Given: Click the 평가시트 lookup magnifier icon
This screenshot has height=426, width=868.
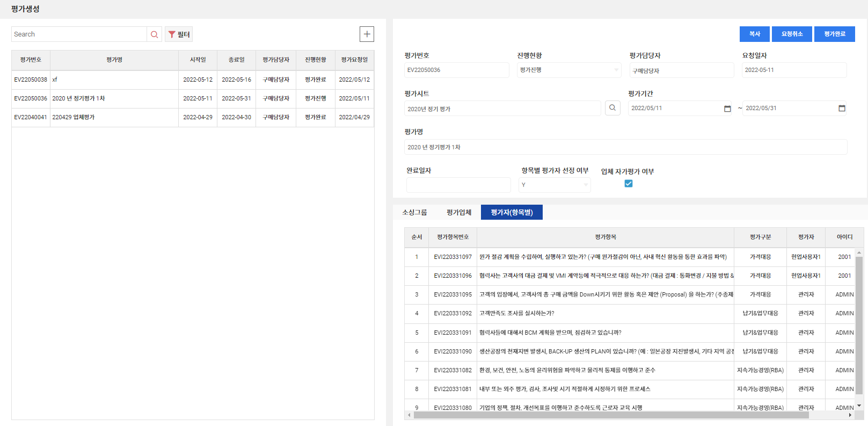Looking at the screenshot, I should pyautogui.click(x=612, y=108).
